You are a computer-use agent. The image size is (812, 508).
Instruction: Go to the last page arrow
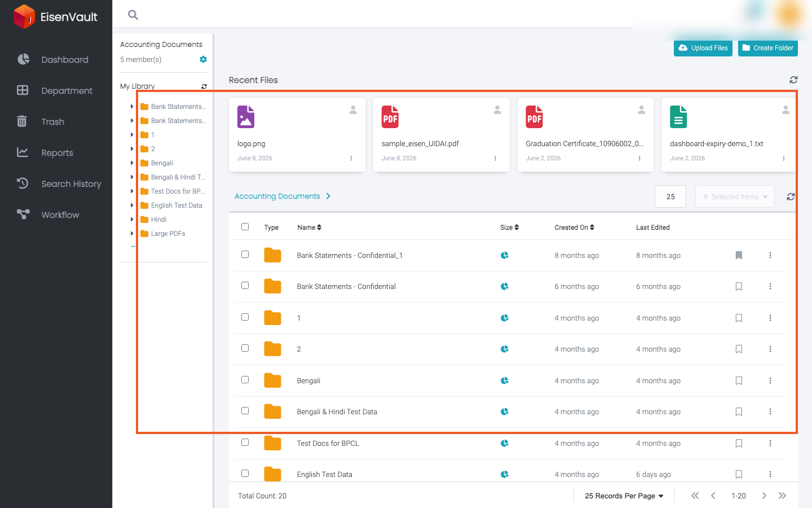[x=782, y=496]
